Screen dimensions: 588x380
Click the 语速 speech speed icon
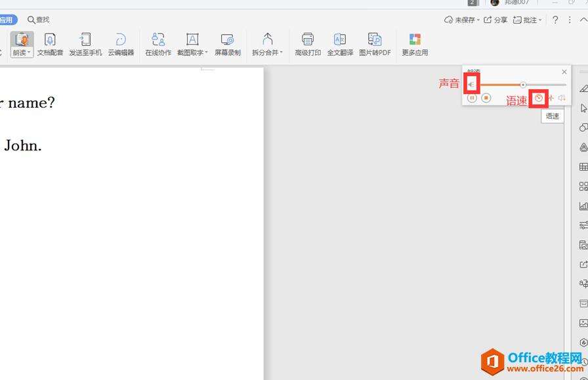tap(539, 98)
